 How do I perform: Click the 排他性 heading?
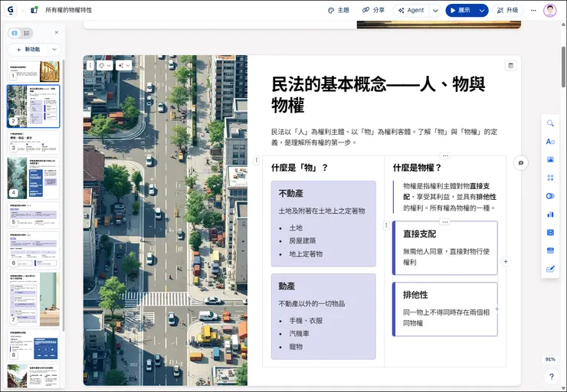point(415,295)
